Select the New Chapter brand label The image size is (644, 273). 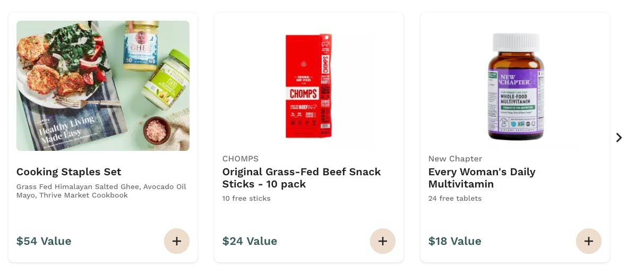(455, 159)
